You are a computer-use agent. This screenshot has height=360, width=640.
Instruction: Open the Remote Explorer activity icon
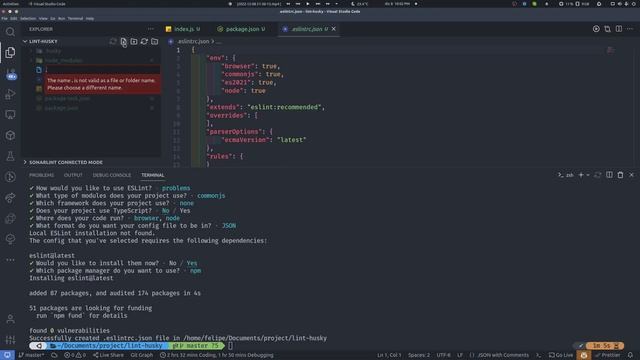(x=10, y=115)
